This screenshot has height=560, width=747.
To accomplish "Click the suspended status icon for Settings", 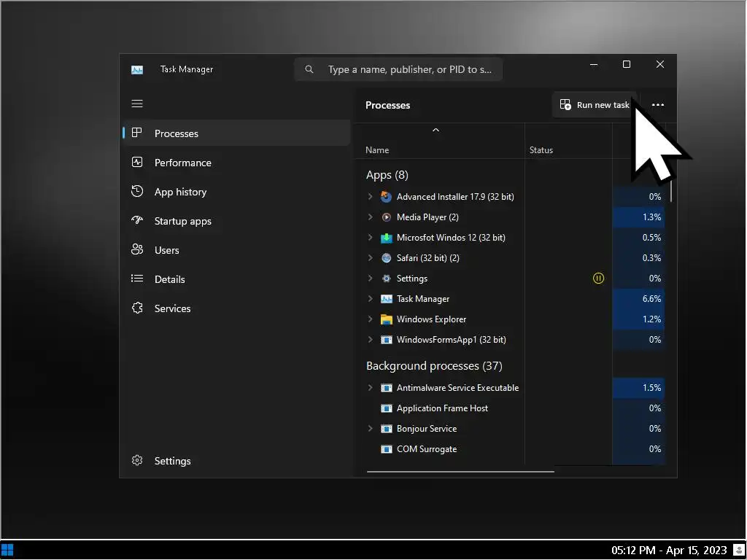I will (x=598, y=278).
